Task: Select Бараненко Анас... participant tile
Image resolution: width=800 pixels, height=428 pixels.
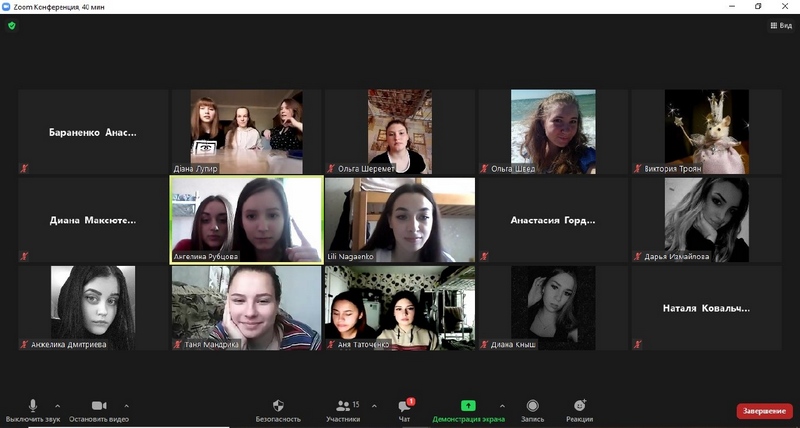Action: pyautogui.click(x=93, y=132)
